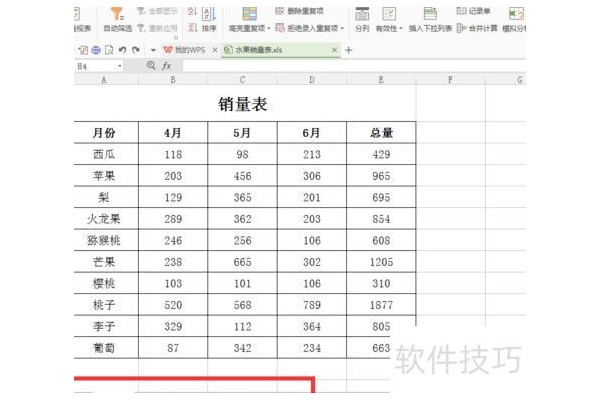Click 合并计算 consolidate icon
Image resolution: width=600 pixels, height=400 pixels.
point(461,28)
